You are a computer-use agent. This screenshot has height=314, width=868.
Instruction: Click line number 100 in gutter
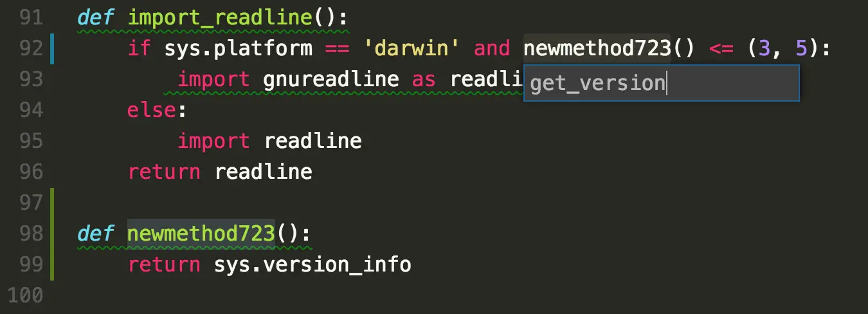coord(24,295)
